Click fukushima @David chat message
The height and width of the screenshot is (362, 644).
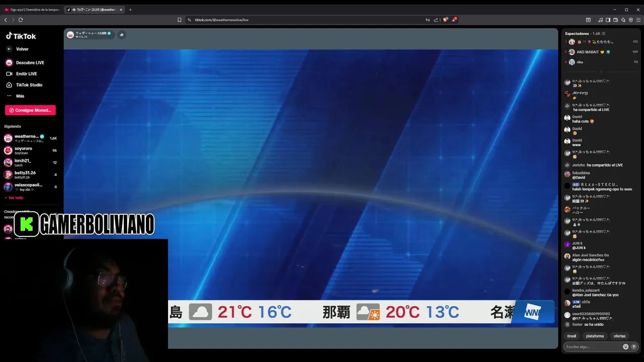pos(581,175)
